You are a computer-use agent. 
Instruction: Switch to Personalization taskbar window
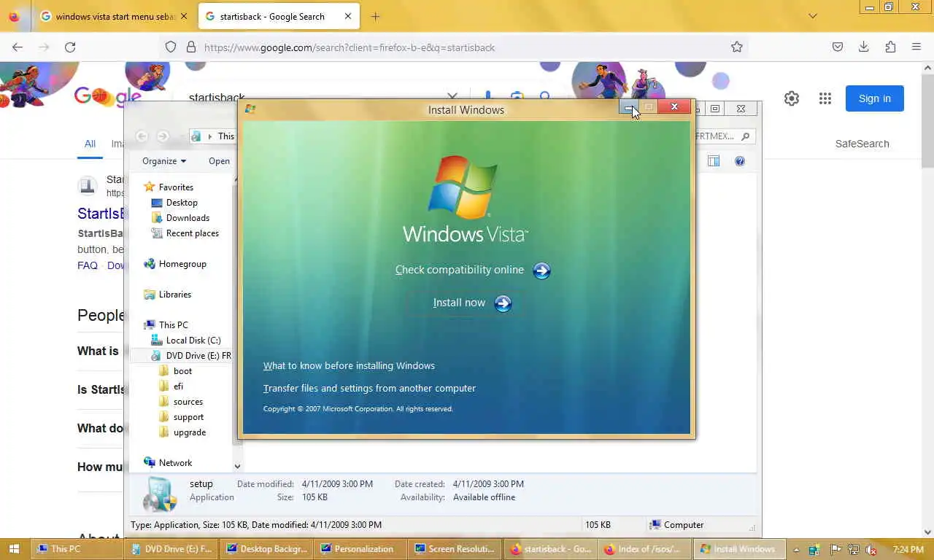(360, 549)
